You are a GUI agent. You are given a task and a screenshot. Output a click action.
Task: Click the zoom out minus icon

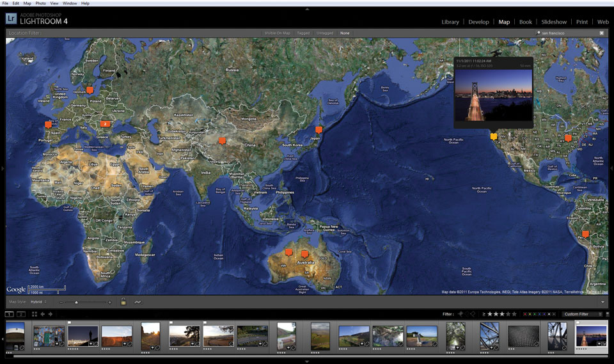click(61, 302)
